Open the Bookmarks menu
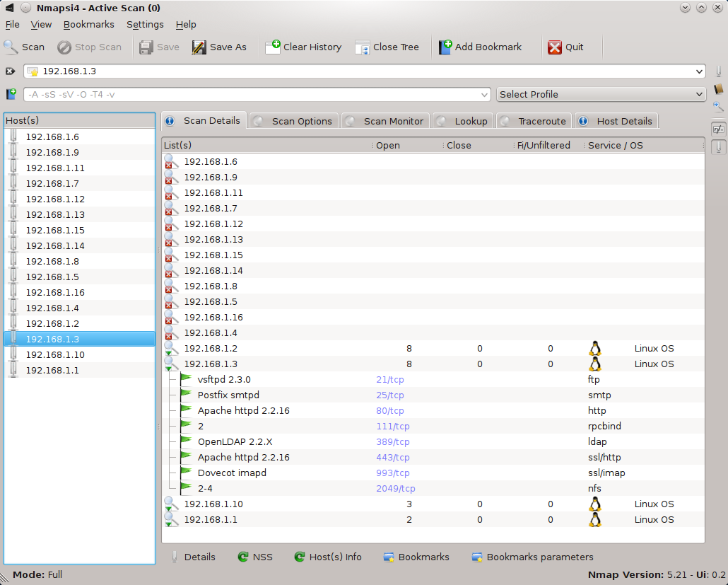Screen dimensions: 728x585 (x=88, y=24)
